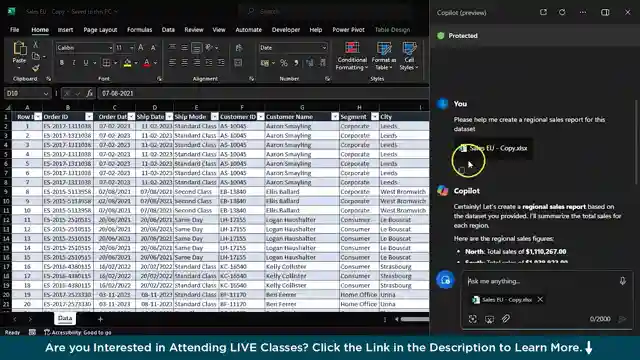This screenshot has height=360, width=640.
Task: Toggle Underline formatting
Action: [x=86, y=63]
